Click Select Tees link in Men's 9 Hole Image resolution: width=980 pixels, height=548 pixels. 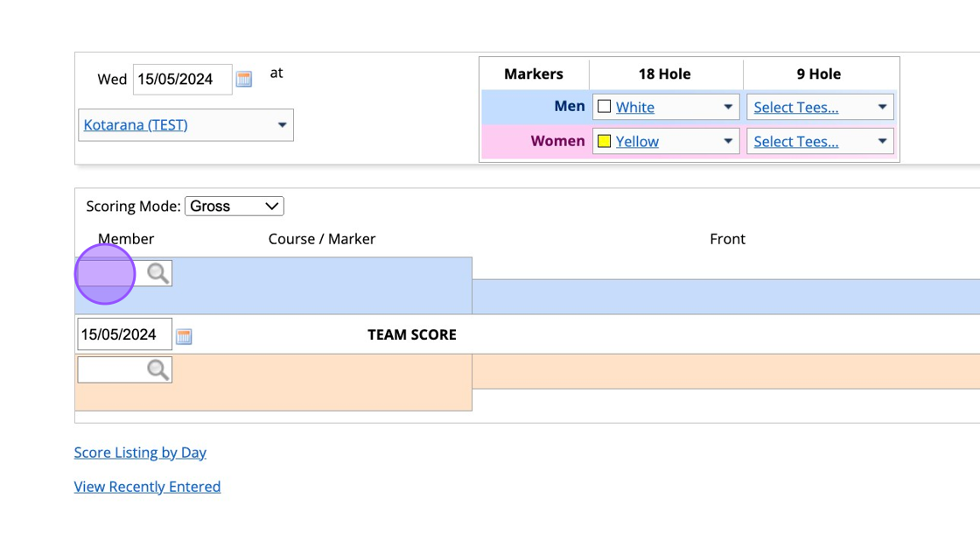(x=796, y=108)
